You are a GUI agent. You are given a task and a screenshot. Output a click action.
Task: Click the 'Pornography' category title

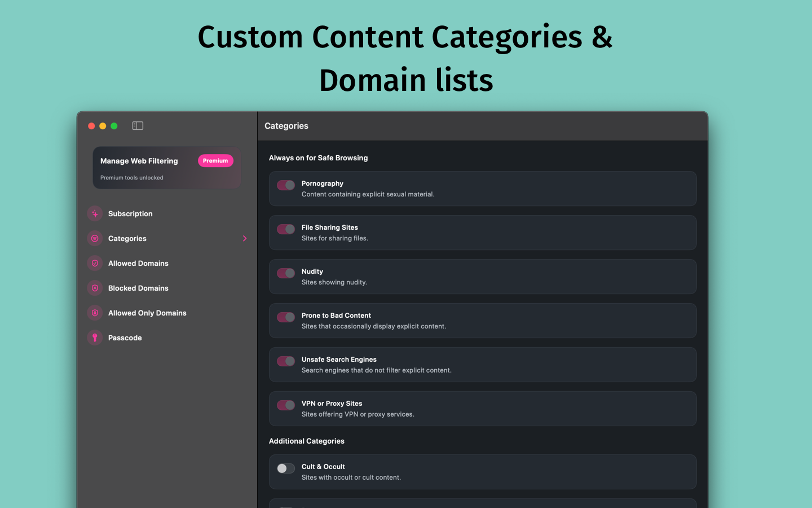click(x=323, y=183)
